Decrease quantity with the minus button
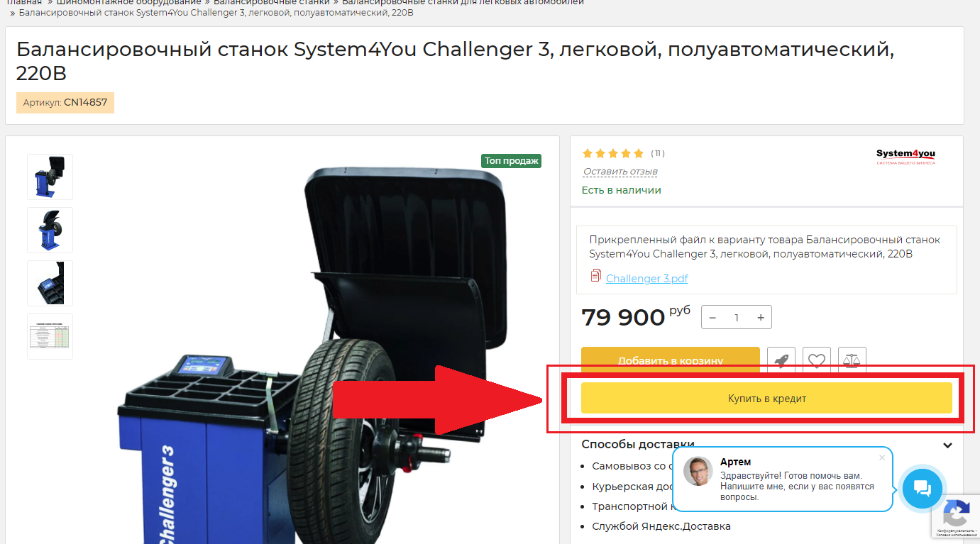The height and width of the screenshot is (544, 980). click(x=712, y=318)
